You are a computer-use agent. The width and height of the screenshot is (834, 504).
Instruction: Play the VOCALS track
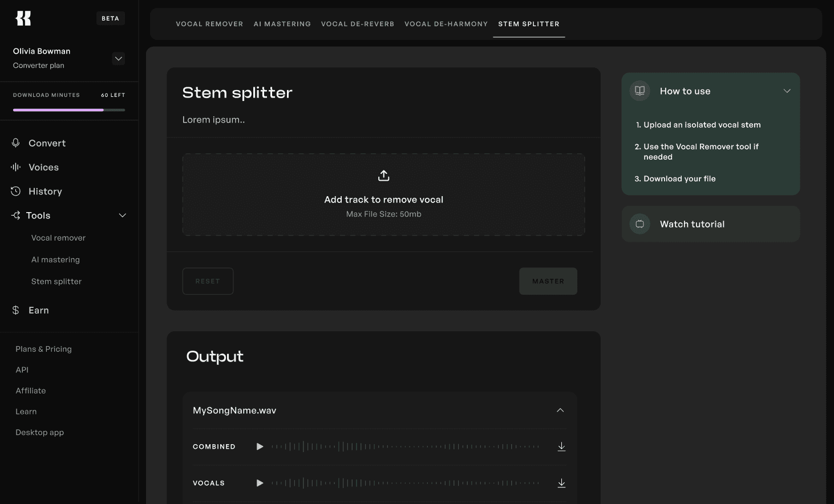(x=260, y=483)
